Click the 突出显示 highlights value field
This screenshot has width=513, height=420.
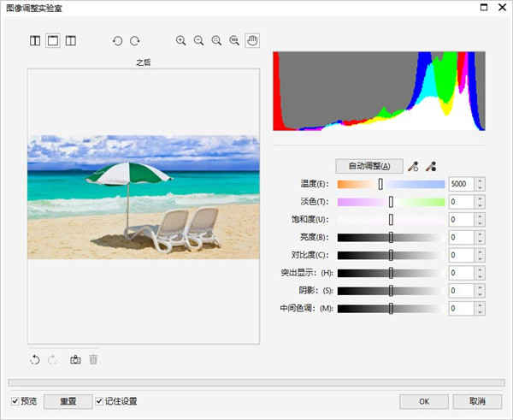[x=462, y=273]
